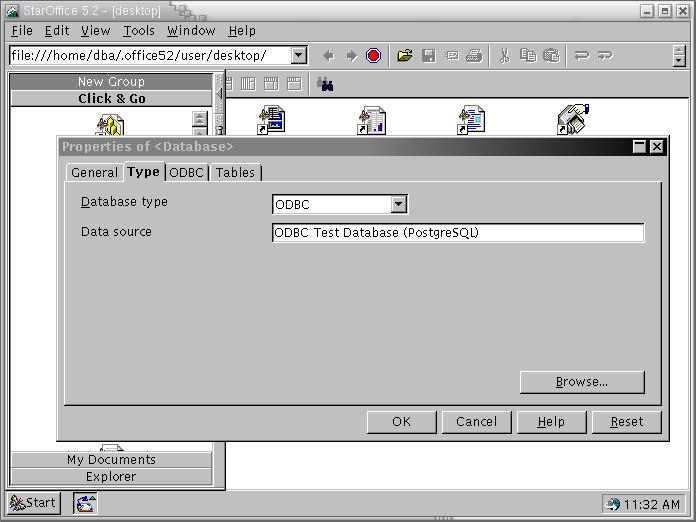Click the Edit Document icon beside Save
The width and height of the screenshot is (696, 522).
click(452, 56)
